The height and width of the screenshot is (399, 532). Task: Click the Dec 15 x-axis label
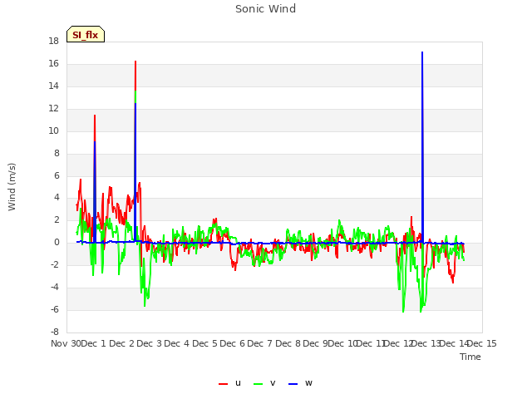tap(482, 343)
